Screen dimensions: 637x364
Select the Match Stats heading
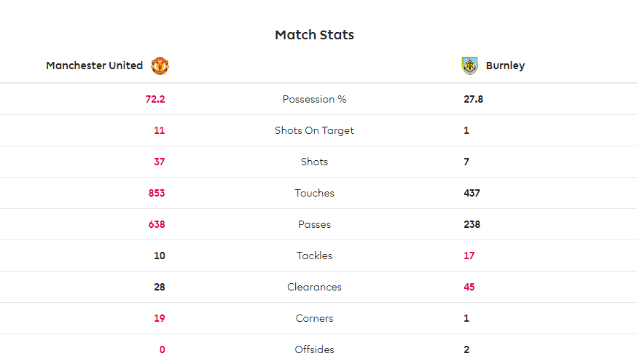[314, 35]
